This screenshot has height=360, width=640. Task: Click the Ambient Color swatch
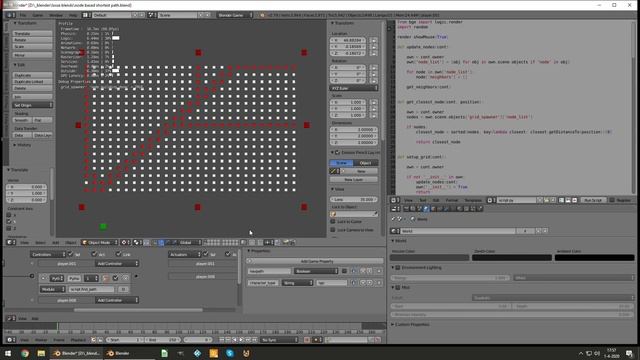tap(594, 258)
